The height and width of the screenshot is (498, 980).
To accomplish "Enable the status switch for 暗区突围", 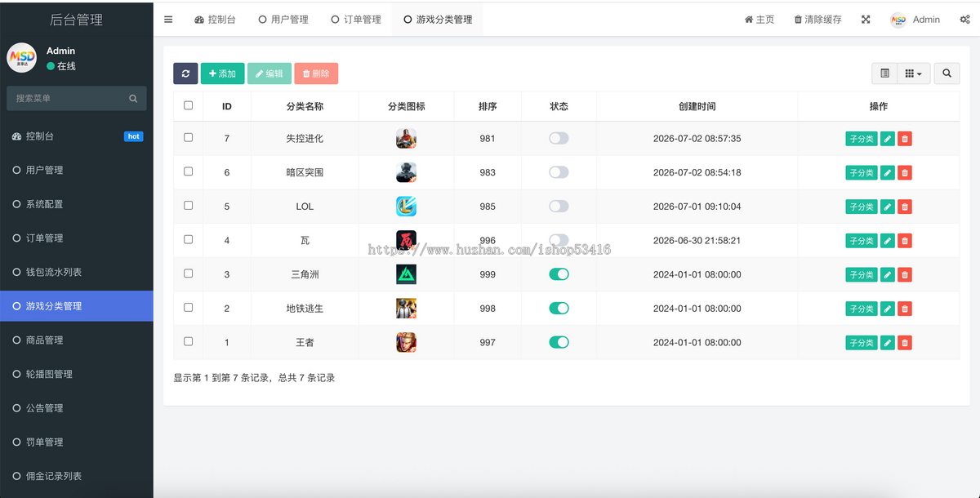I will click(x=559, y=172).
